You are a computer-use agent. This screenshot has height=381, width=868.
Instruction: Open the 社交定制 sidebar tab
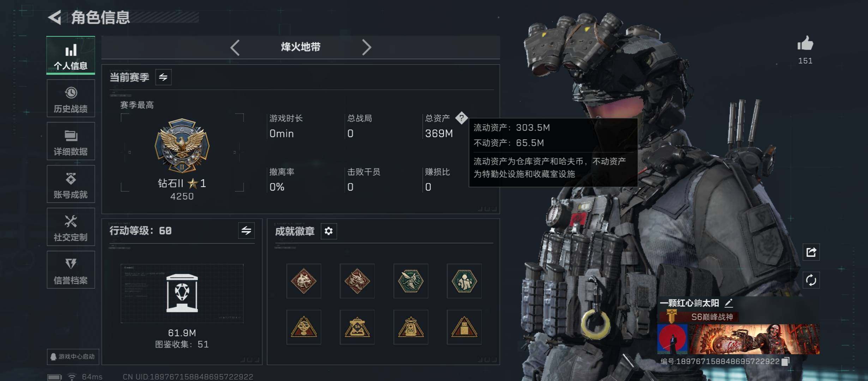pos(71,227)
